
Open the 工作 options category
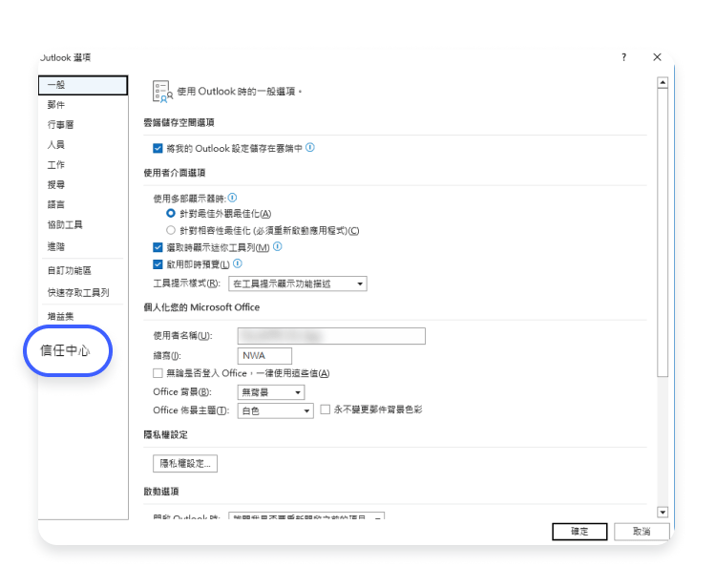coord(56,165)
